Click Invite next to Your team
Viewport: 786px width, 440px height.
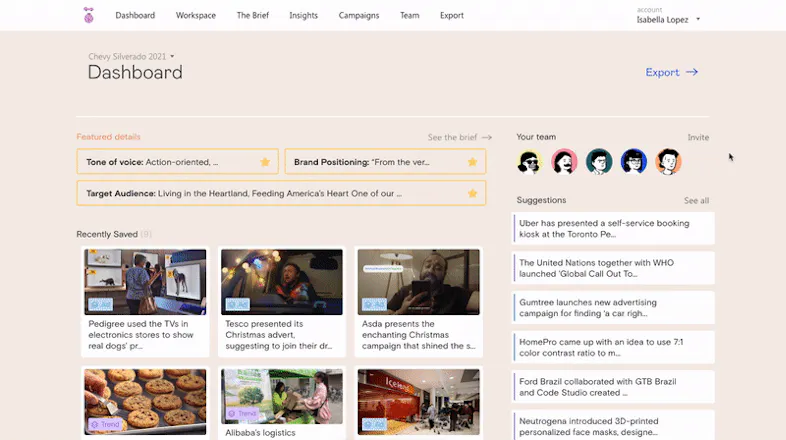tap(698, 137)
